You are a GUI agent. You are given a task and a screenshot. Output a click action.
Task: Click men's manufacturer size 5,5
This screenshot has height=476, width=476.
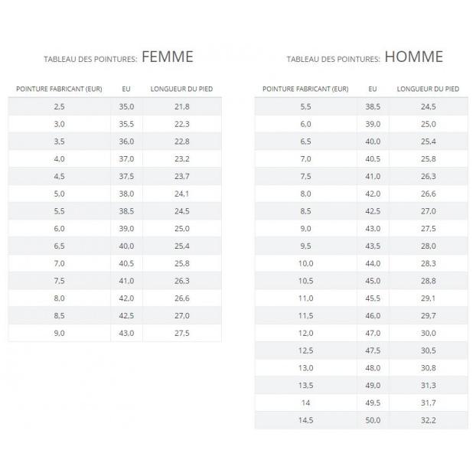[305, 106]
